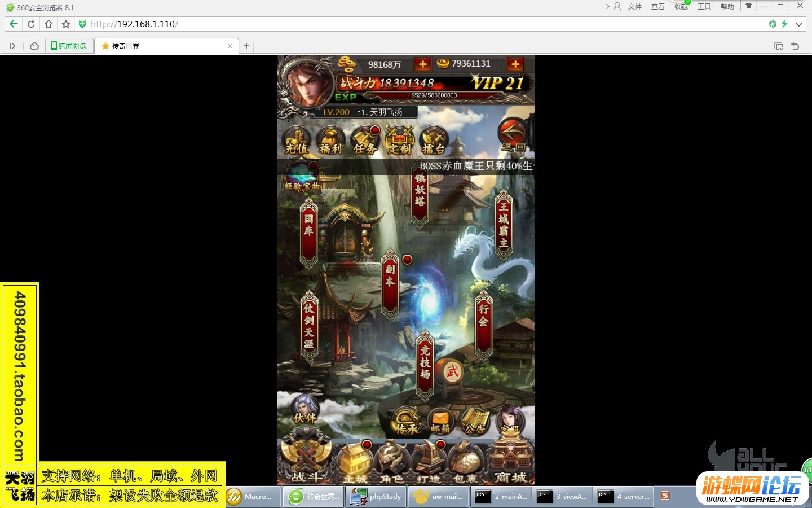The height and width of the screenshot is (508, 812).
Task: Bookmark page with star icon
Action: (66, 24)
